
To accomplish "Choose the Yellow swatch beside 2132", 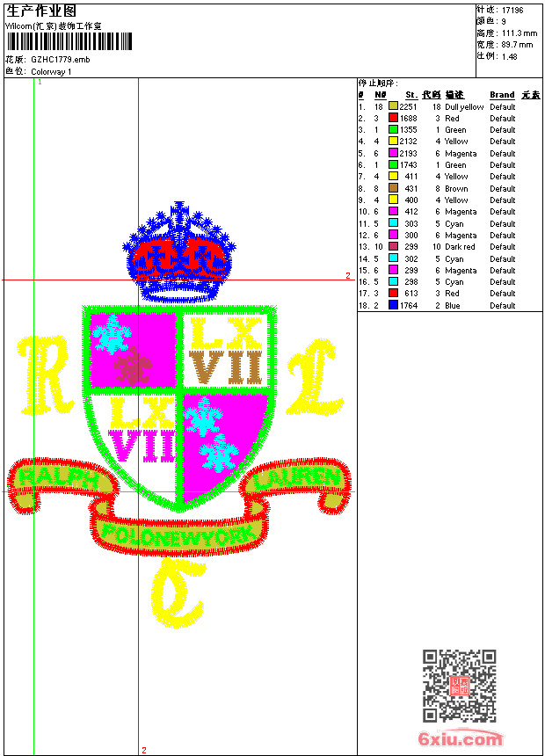I will 393,142.
